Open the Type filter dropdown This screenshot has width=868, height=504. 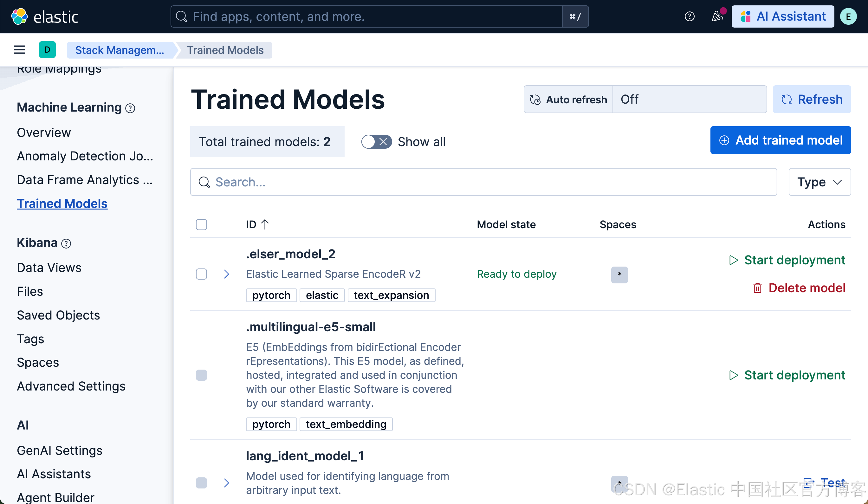pyautogui.click(x=819, y=182)
